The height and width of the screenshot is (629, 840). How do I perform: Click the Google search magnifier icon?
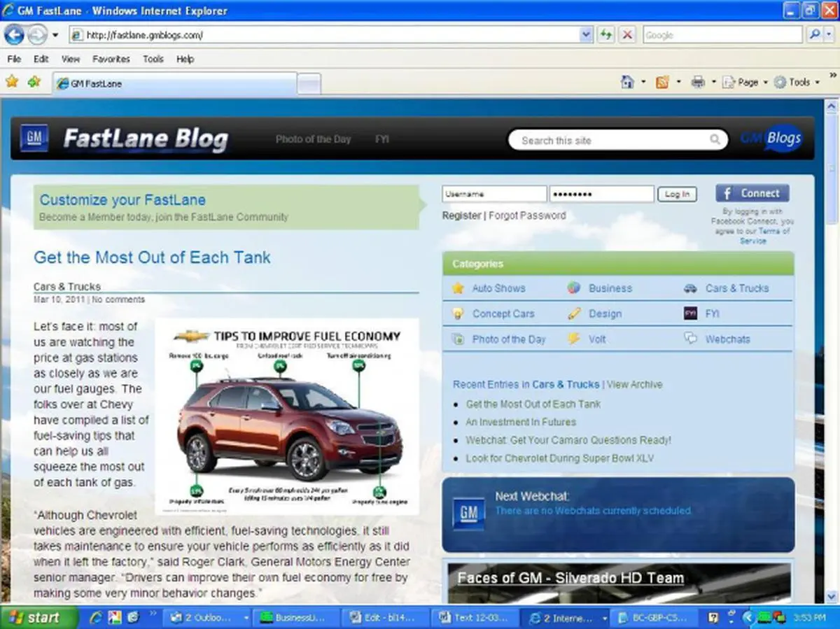pos(814,34)
